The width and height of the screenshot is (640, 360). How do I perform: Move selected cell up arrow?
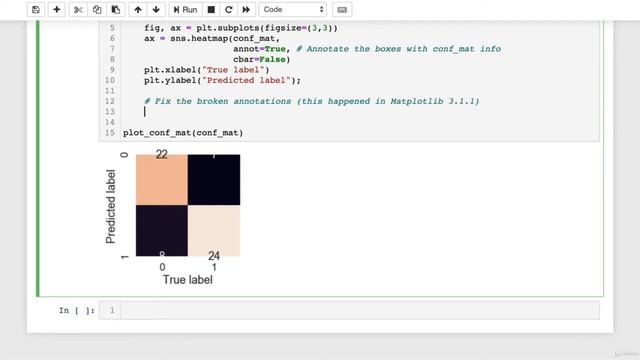tap(138, 9)
